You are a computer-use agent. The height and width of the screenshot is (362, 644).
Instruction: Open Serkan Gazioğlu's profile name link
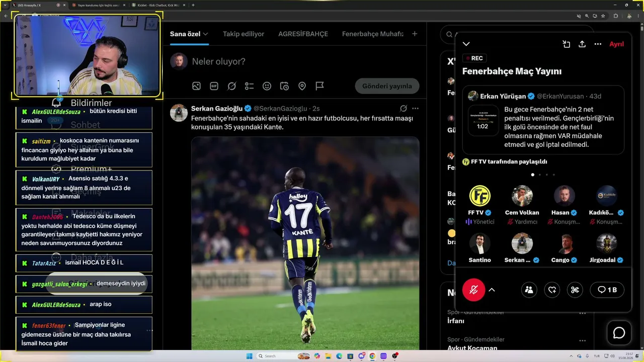coord(217,109)
